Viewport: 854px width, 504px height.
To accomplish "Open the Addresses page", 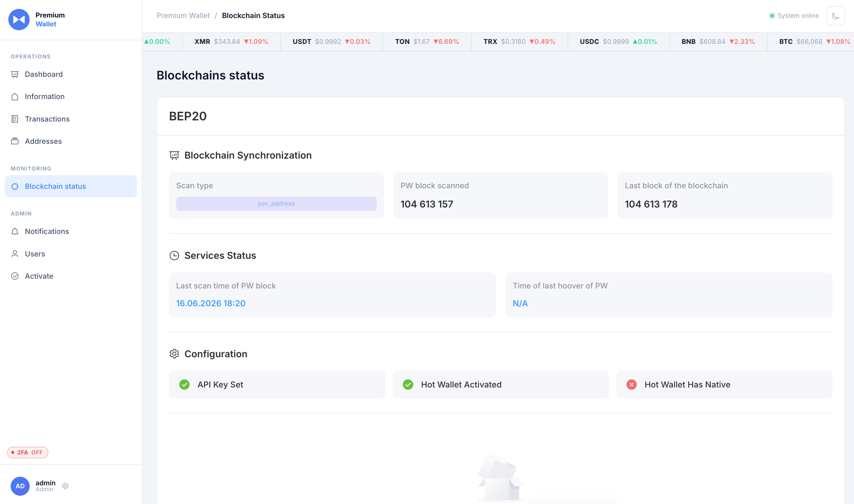I will click(x=71, y=141).
